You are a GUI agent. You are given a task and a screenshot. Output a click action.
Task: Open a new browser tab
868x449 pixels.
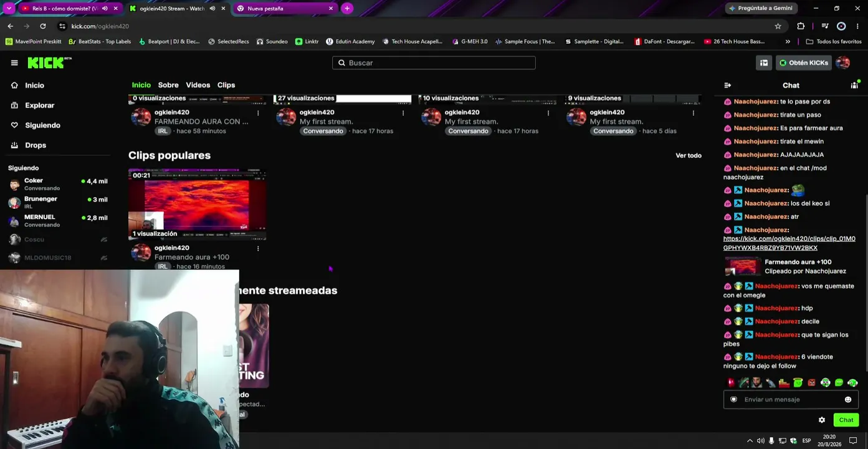(x=347, y=9)
